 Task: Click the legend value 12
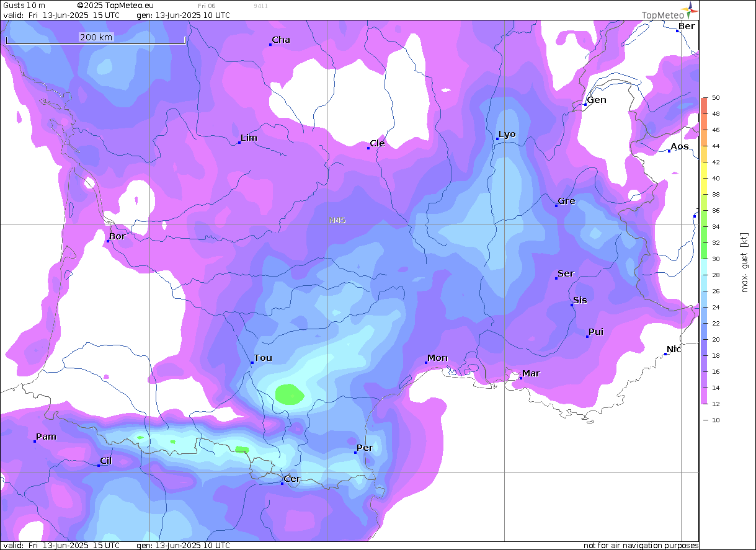click(x=716, y=404)
